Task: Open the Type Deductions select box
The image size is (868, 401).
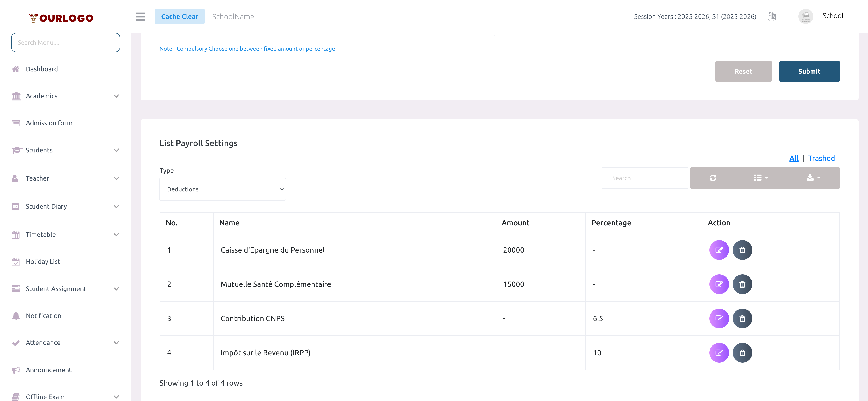Action: click(222, 189)
